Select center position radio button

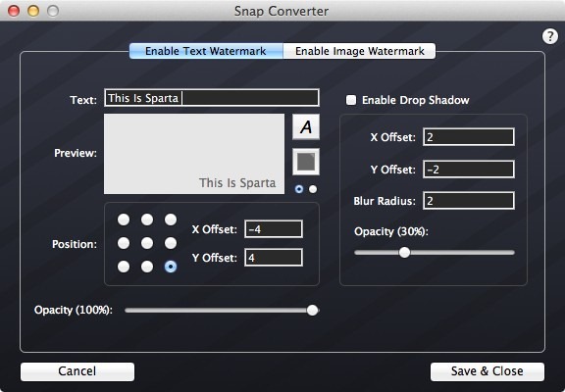tap(147, 243)
